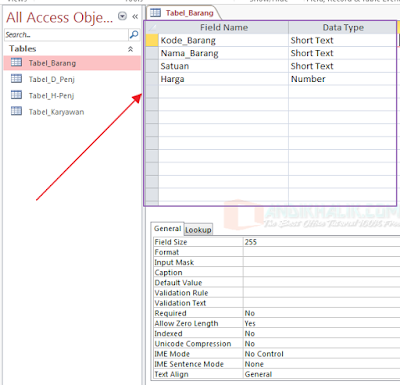Click the Data Type column header
The image size is (400, 385).
coord(343,28)
